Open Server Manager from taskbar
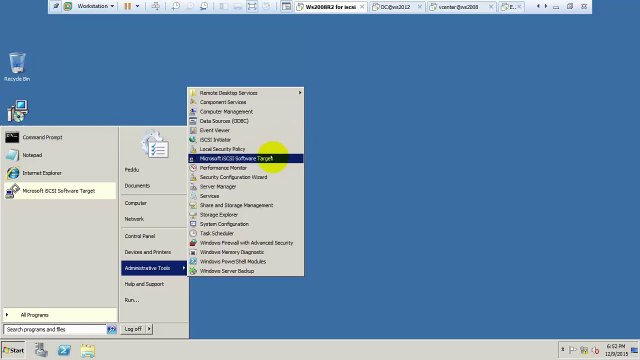The height and width of the screenshot is (360, 640). pyautogui.click(x=41, y=350)
